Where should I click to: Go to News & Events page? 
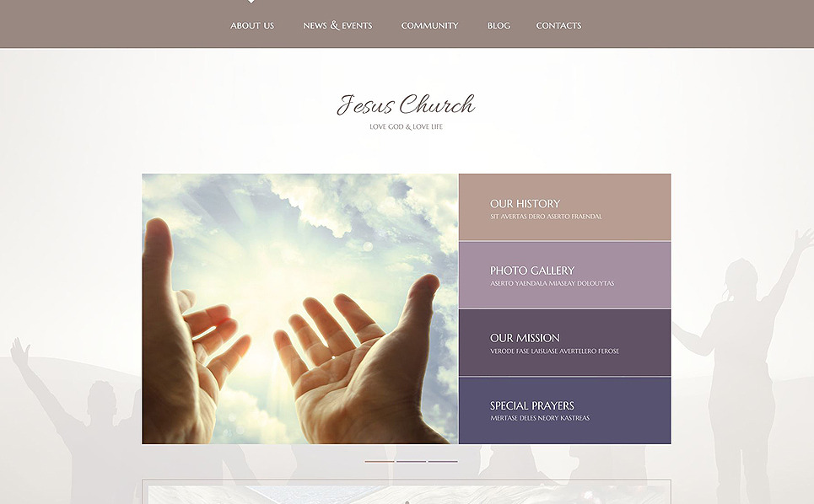(337, 25)
